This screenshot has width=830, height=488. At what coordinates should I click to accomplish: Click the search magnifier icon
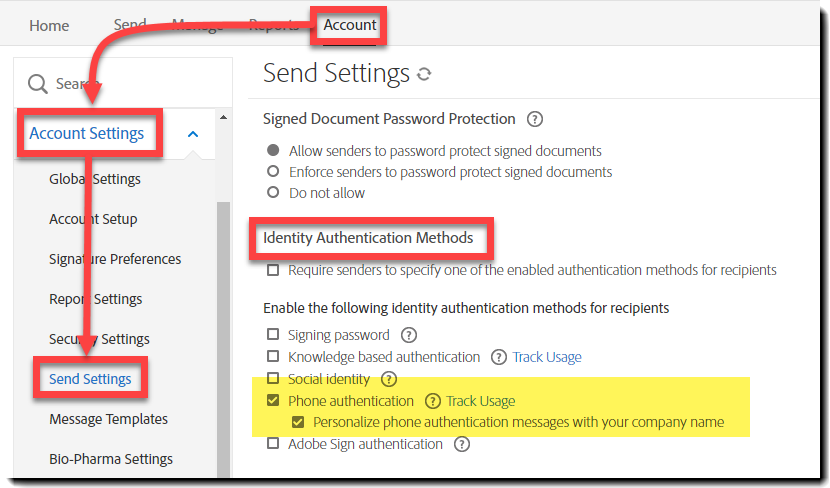coord(38,84)
